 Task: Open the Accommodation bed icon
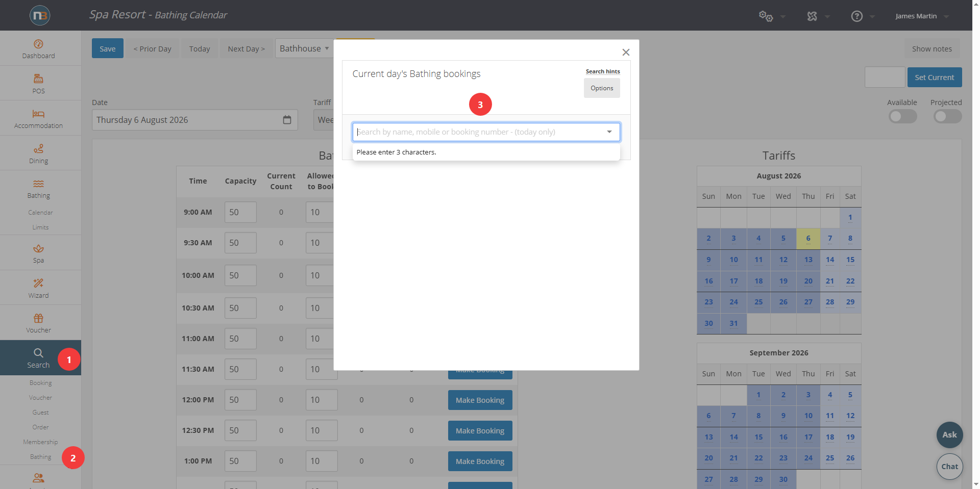[38, 114]
